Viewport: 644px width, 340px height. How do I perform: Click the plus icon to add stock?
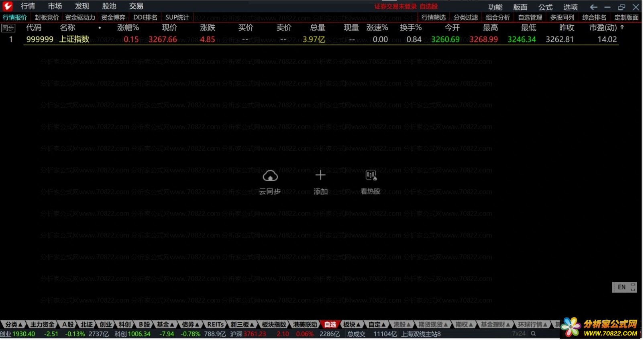tap(320, 175)
